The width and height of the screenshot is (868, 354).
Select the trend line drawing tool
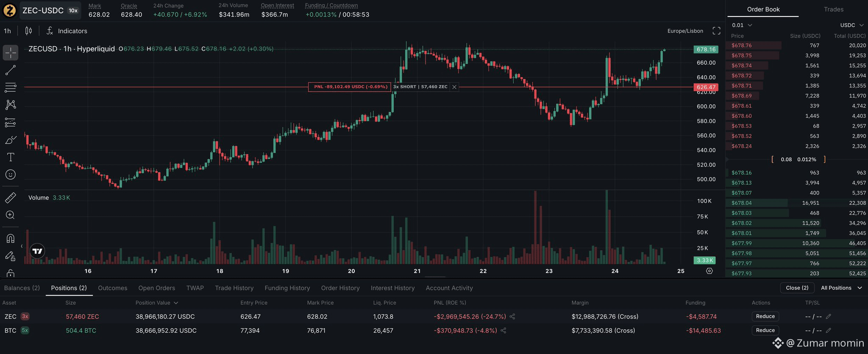pyautogui.click(x=11, y=70)
